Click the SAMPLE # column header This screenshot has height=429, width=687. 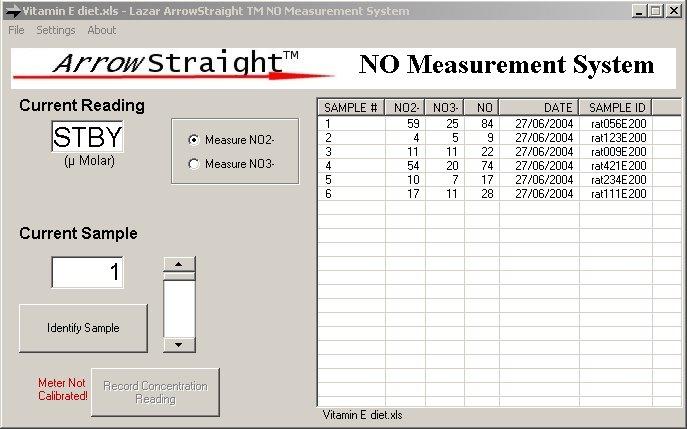[351, 107]
